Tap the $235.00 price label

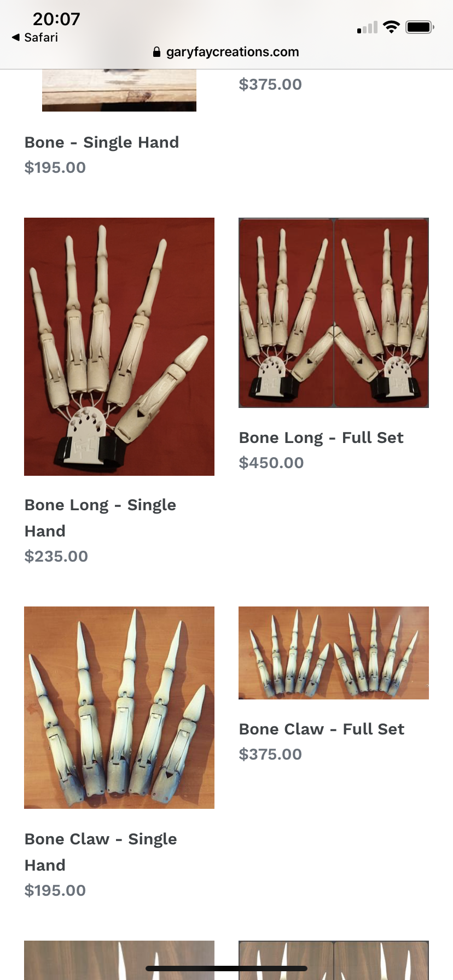tap(56, 556)
